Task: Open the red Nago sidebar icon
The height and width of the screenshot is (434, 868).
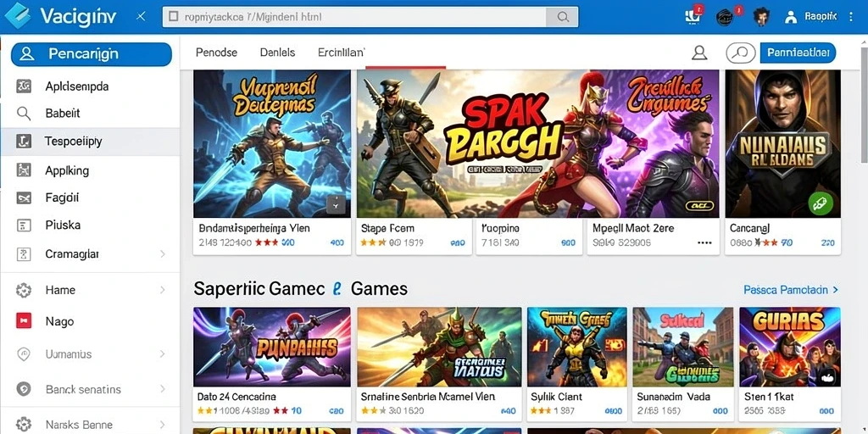Action: (x=24, y=320)
